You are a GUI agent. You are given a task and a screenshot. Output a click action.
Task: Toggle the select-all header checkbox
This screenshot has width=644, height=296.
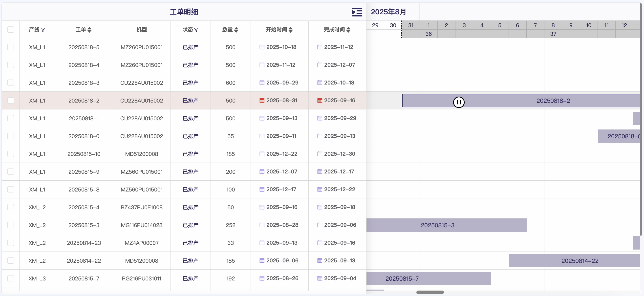click(10, 29)
